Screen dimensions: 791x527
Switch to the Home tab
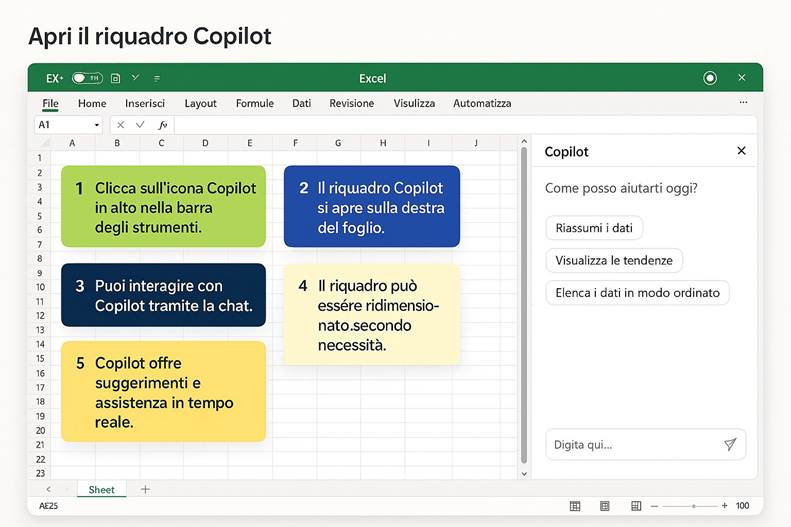coord(92,103)
